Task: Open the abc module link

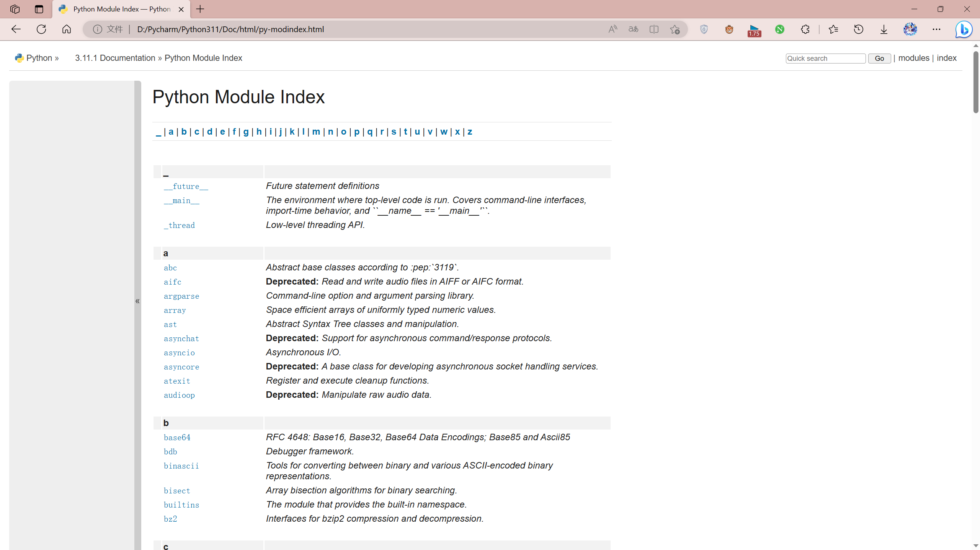Action: click(x=170, y=268)
